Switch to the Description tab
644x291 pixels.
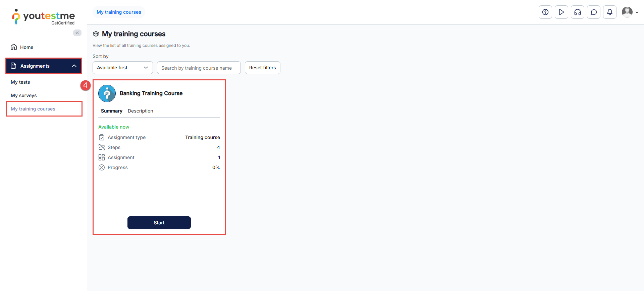140,111
